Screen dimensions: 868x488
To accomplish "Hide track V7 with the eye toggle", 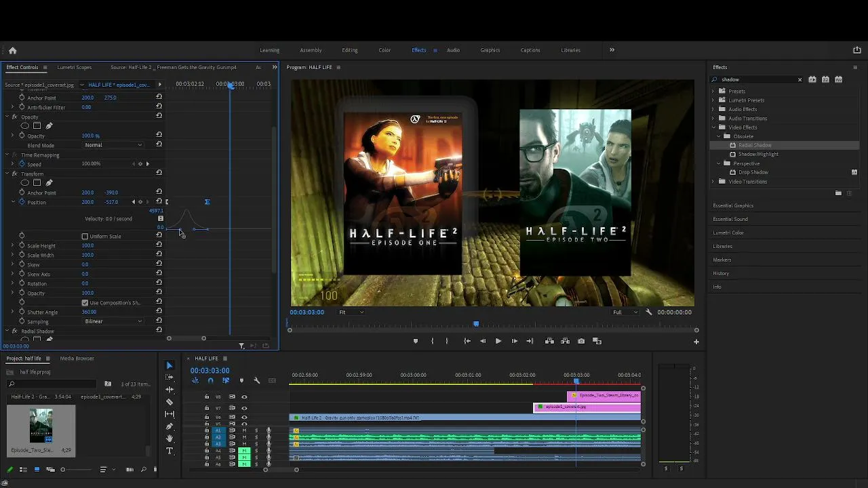I will tap(244, 408).
